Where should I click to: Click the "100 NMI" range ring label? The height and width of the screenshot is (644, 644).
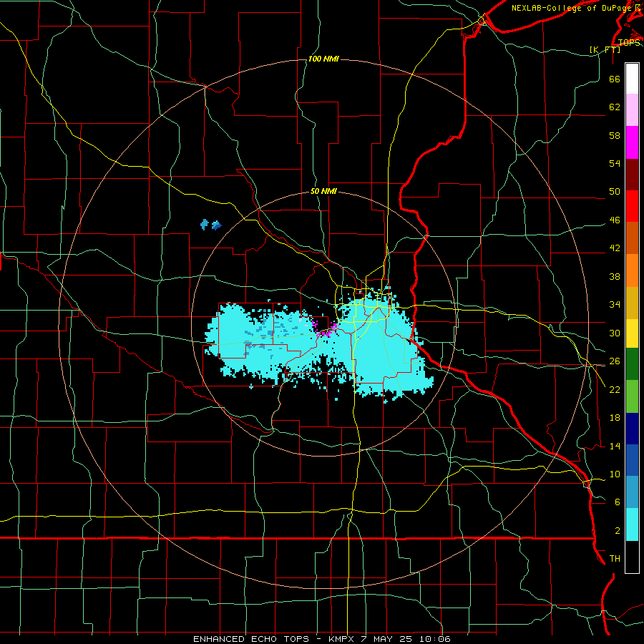point(323,59)
